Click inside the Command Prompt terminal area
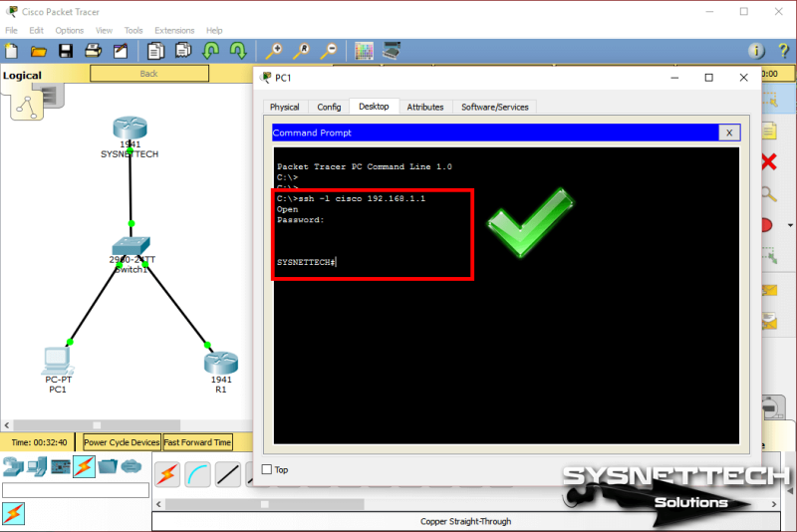The image size is (797, 532). pyautogui.click(x=506, y=296)
